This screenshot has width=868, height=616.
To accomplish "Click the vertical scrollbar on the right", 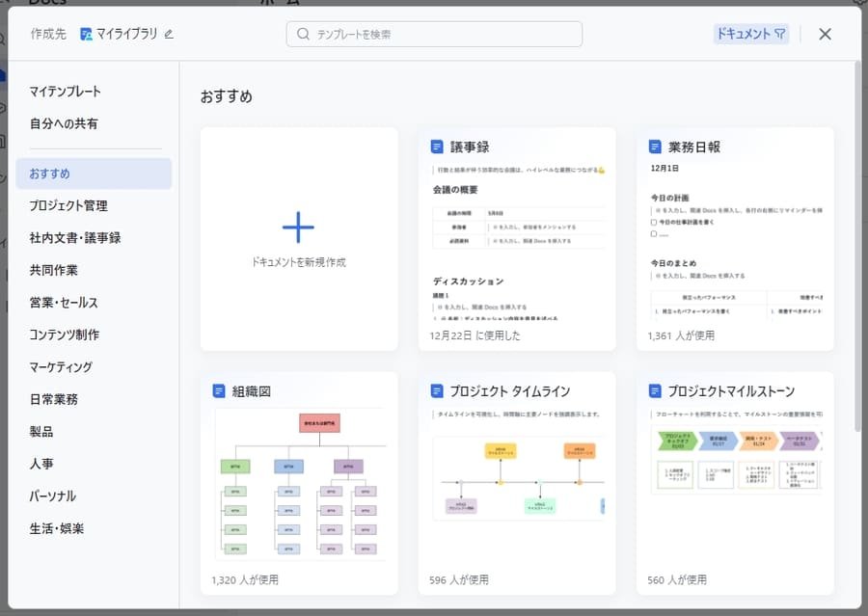I will 857,241.
